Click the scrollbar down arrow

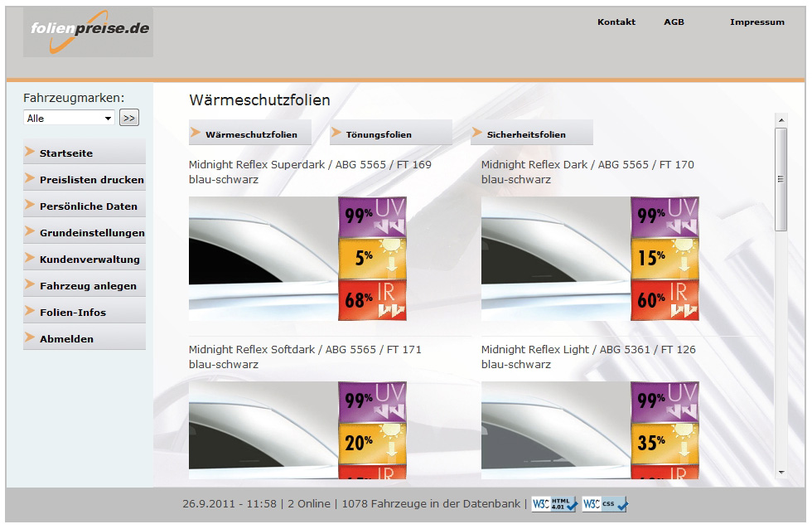tap(781, 473)
